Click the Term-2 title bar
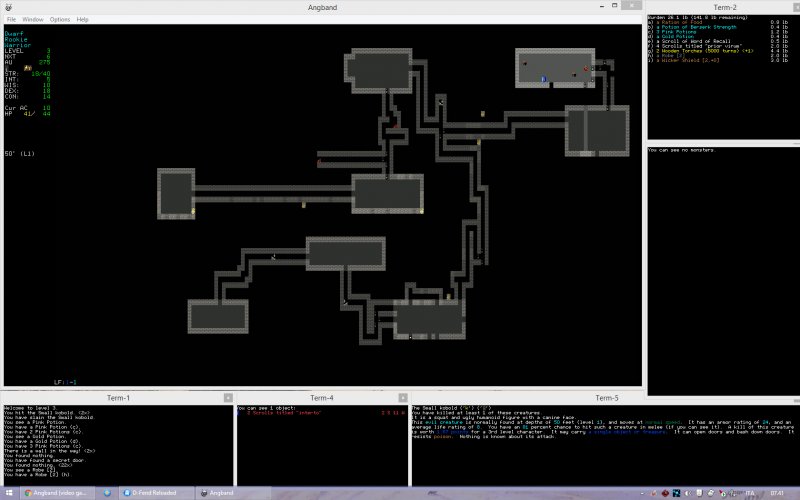800x500 pixels. coord(724,7)
